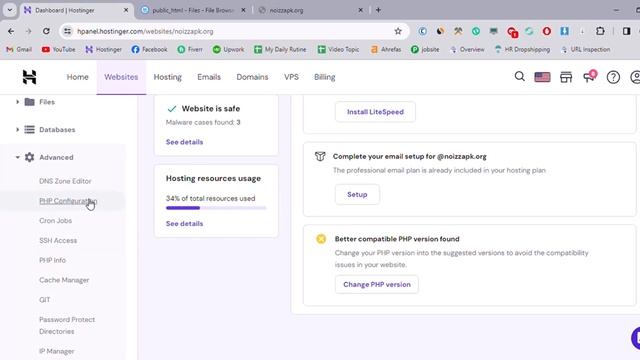
Task: Open the marketplace store icon
Action: click(x=566, y=77)
